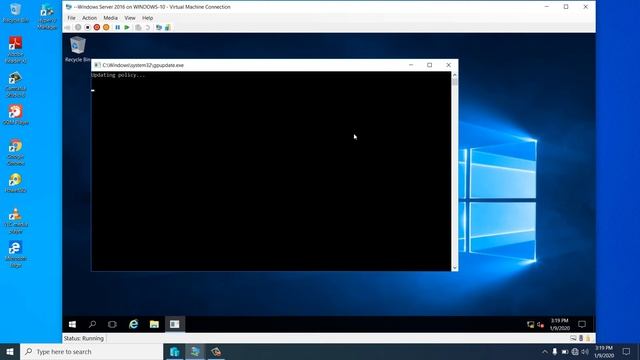Viewport: 640px width, 360px height.
Task: Click the gpupdate console scrollbar up arrow
Action: coord(455,75)
